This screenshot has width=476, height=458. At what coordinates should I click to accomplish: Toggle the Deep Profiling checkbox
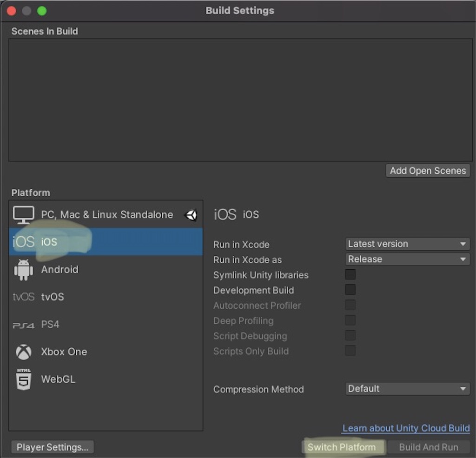[350, 320]
